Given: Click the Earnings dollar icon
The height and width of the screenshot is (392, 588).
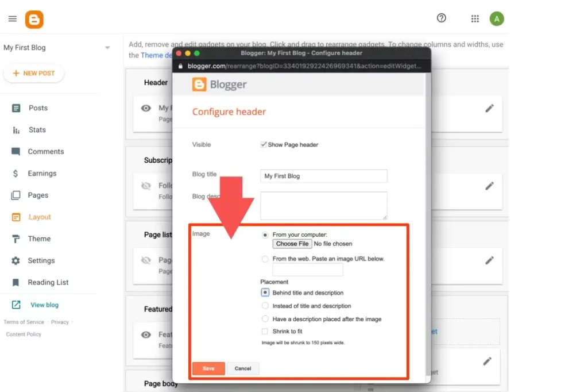Looking at the screenshot, I should [x=16, y=174].
